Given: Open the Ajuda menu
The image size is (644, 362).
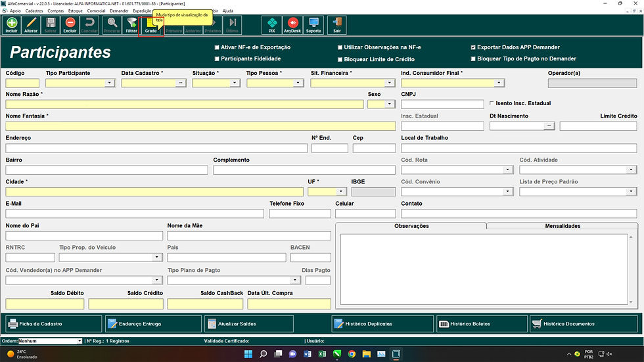Looking at the screenshot, I should [x=228, y=11].
